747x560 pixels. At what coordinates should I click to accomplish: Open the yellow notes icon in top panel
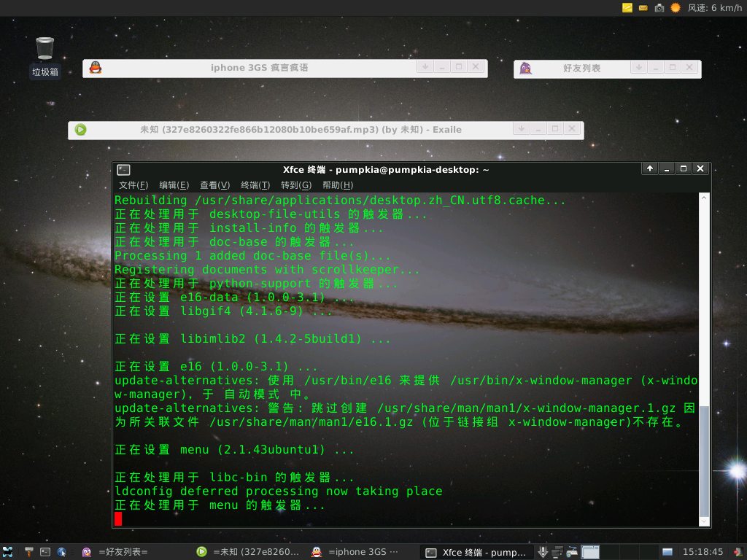click(627, 7)
